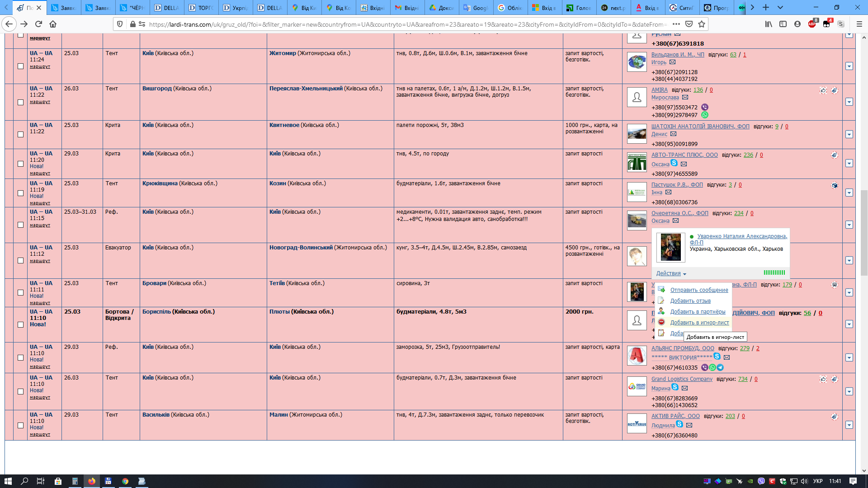Click the address bar URL field
The width and height of the screenshot is (868, 488).
407,24
